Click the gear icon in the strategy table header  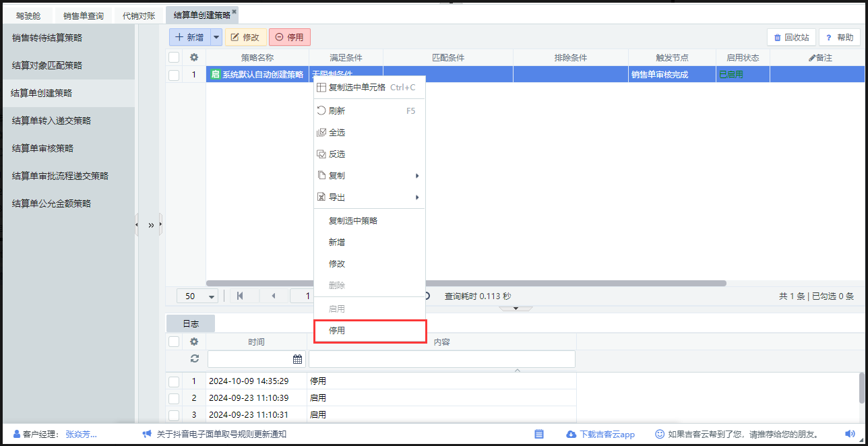[x=194, y=58]
